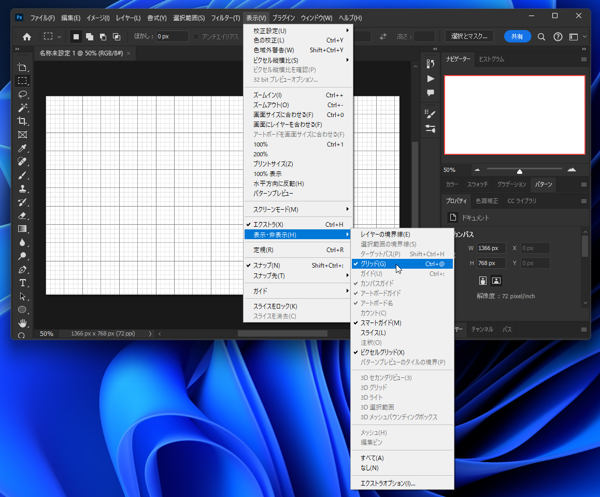The height and width of the screenshot is (497, 600).
Task: Select the Artboard tool at toolbox top
Action: click(23, 67)
